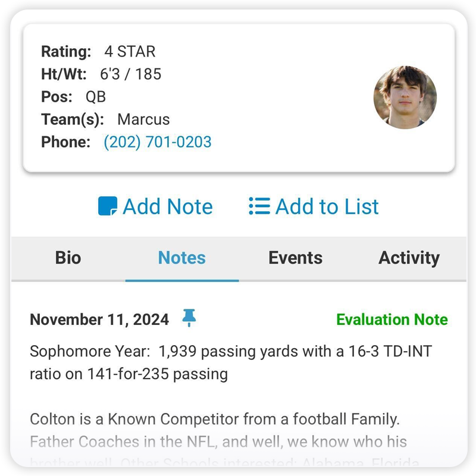The height and width of the screenshot is (476, 476).
Task: Go to the Activity tab
Action: click(x=409, y=258)
